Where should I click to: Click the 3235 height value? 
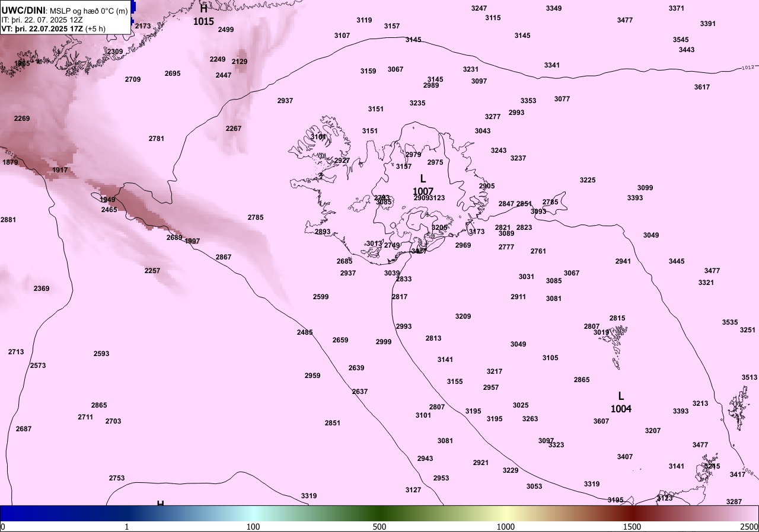coord(417,103)
